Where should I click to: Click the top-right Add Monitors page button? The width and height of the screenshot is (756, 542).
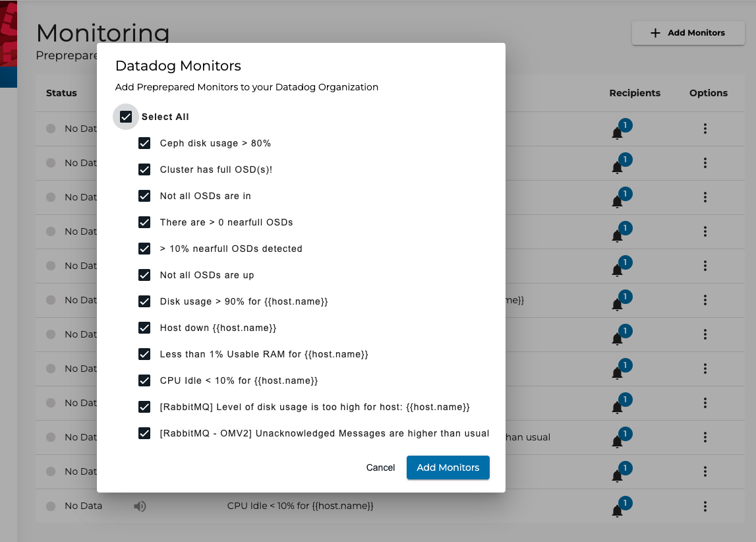point(688,33)
